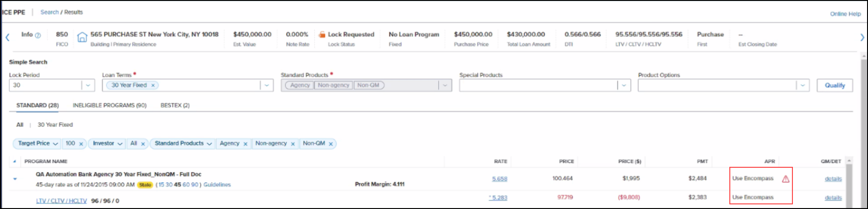The image size is (868, 209).
Task: Open the Product Options dropdown
Action: [803, 85]
